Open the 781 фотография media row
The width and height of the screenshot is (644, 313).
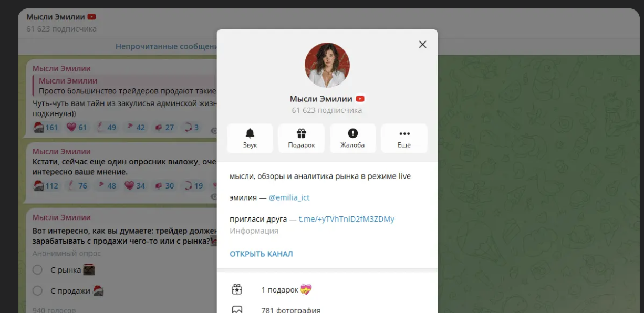pyautogui.click(x=290, y=310)
